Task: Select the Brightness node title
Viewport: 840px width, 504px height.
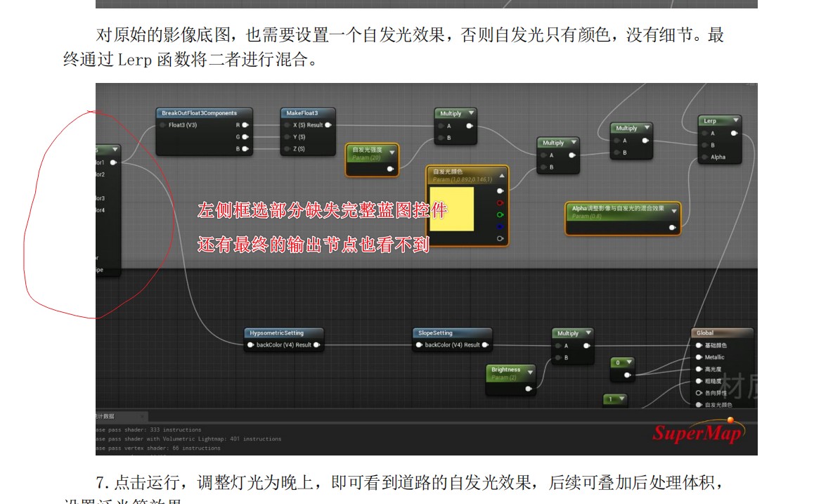Action: 505,370
